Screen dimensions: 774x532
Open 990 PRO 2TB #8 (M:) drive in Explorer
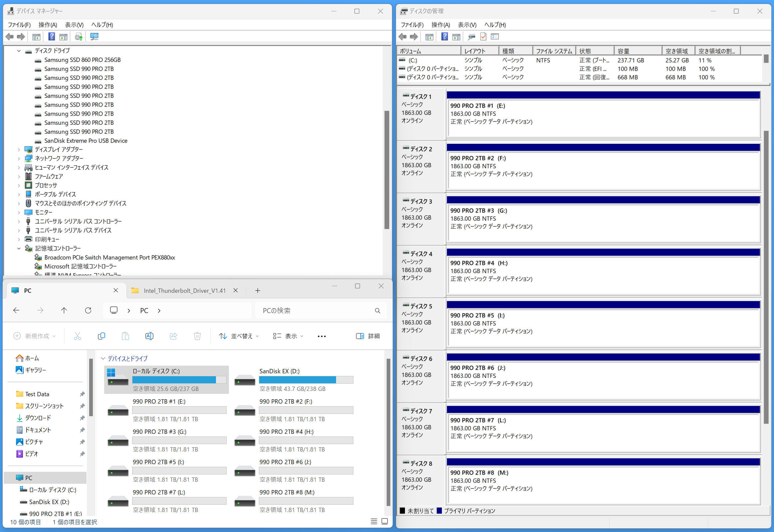(294, 501)
